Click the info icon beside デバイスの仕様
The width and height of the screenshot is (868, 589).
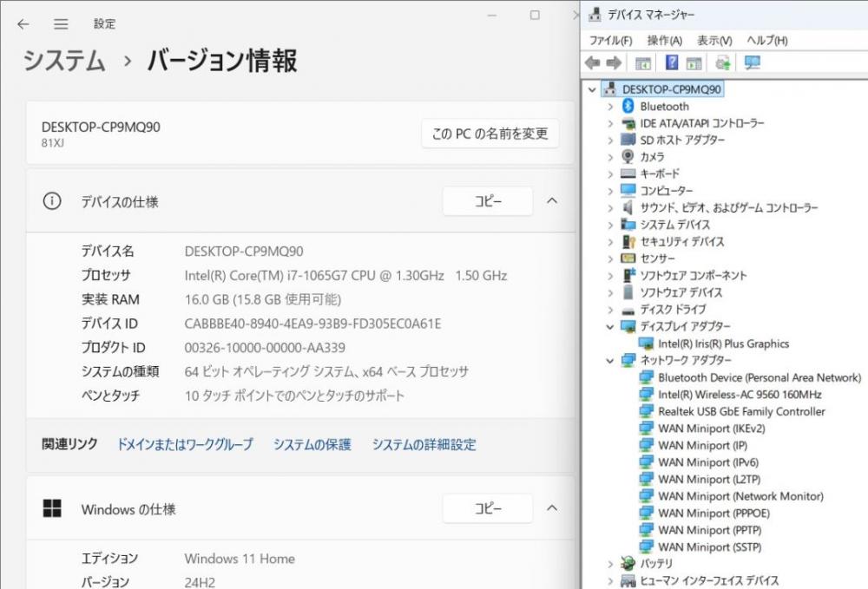[x=52, y=200]
